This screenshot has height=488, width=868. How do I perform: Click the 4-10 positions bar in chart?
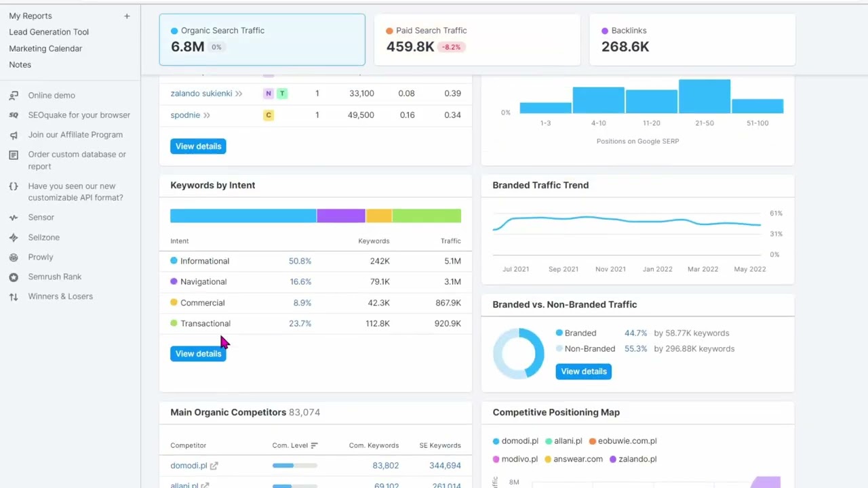point(598,100)
